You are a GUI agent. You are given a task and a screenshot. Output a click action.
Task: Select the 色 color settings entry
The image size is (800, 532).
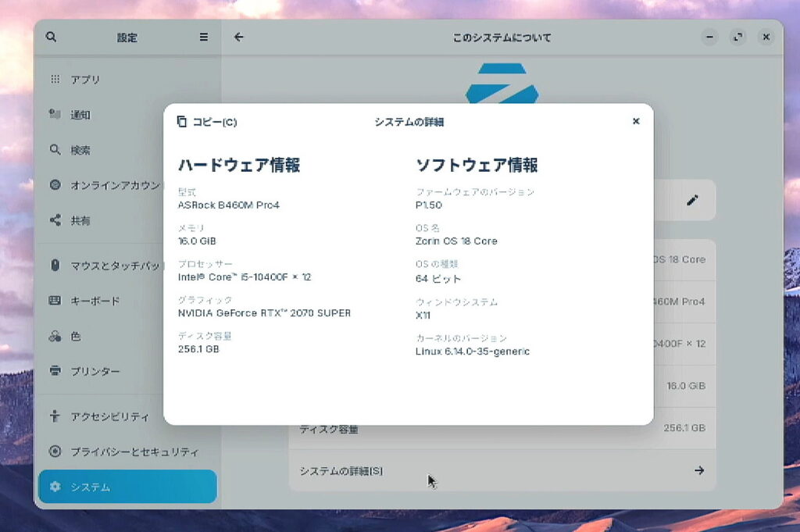point(76,337)
